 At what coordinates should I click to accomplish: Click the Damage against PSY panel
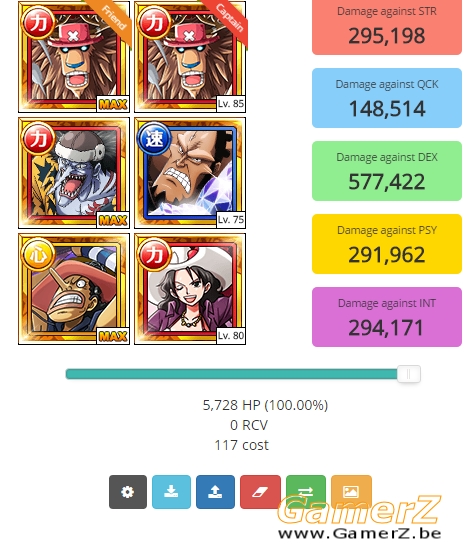pos(387,244)
